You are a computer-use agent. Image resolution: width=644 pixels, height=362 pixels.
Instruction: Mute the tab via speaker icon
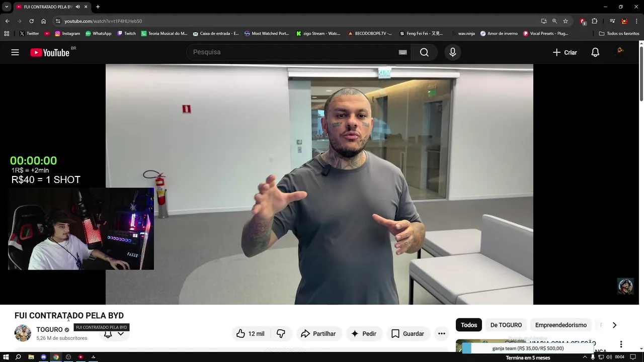77,7
